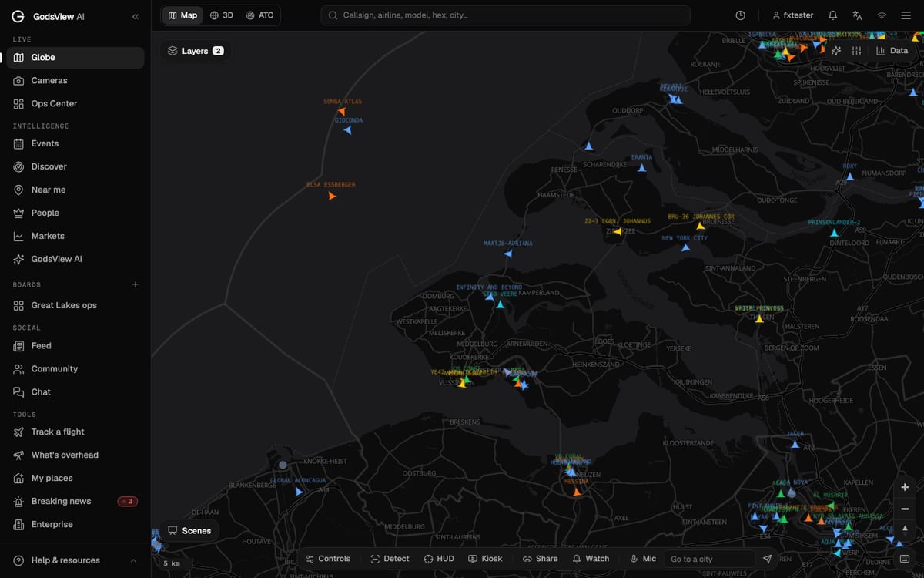924x578 pixels.
Task: Switch to the Map view tab
Action: [182, 15]
